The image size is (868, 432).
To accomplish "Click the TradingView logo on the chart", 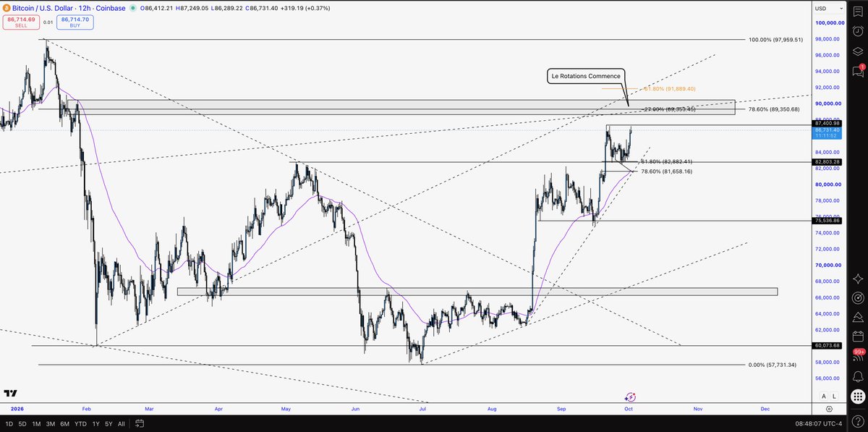I will 10,394.
